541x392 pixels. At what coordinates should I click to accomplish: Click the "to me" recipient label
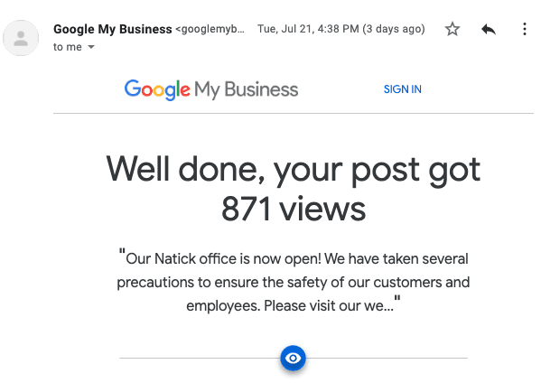point(68,47)
